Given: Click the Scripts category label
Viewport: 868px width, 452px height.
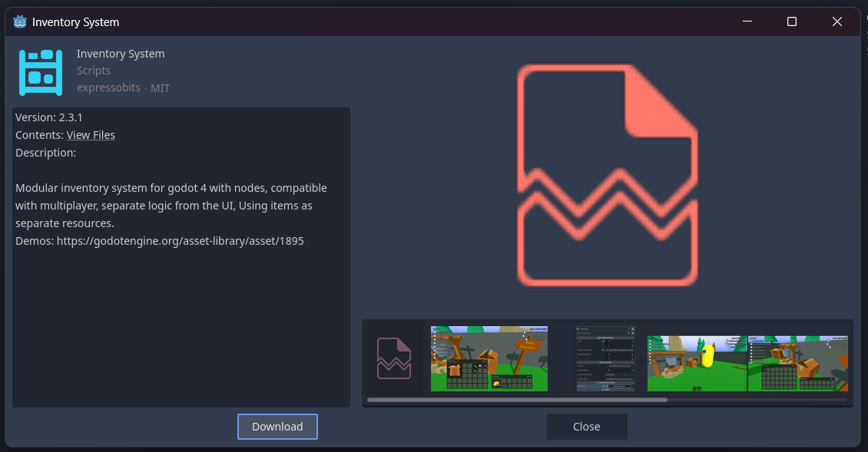Looking at the screenshot, I should 94,71.
